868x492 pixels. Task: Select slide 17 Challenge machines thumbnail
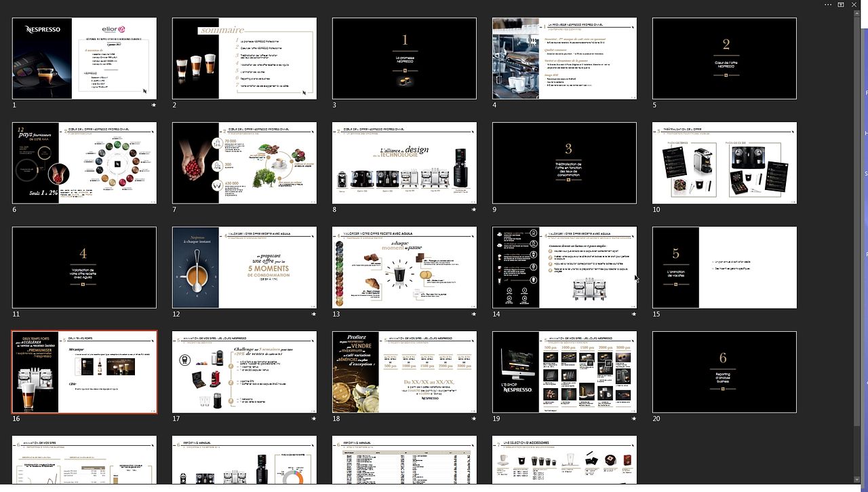click(244, 372)
